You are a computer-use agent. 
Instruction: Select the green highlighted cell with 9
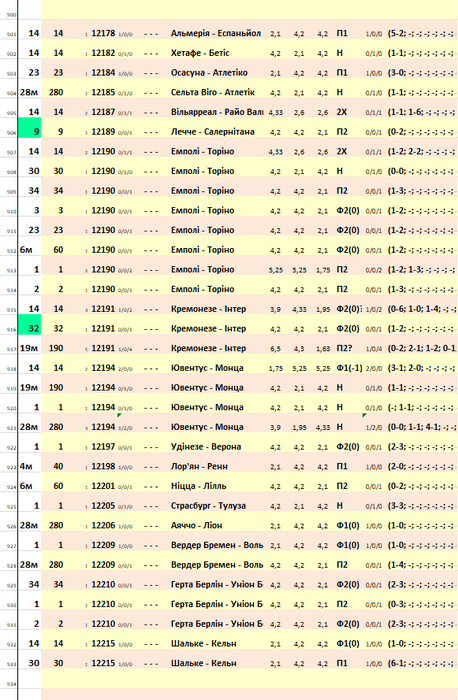[x=29, y=128]
